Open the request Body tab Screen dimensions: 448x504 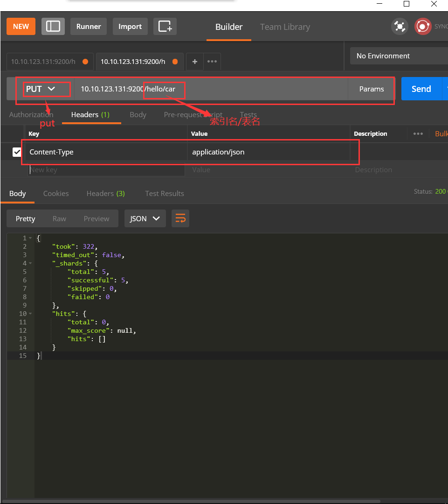pos(138,115)
